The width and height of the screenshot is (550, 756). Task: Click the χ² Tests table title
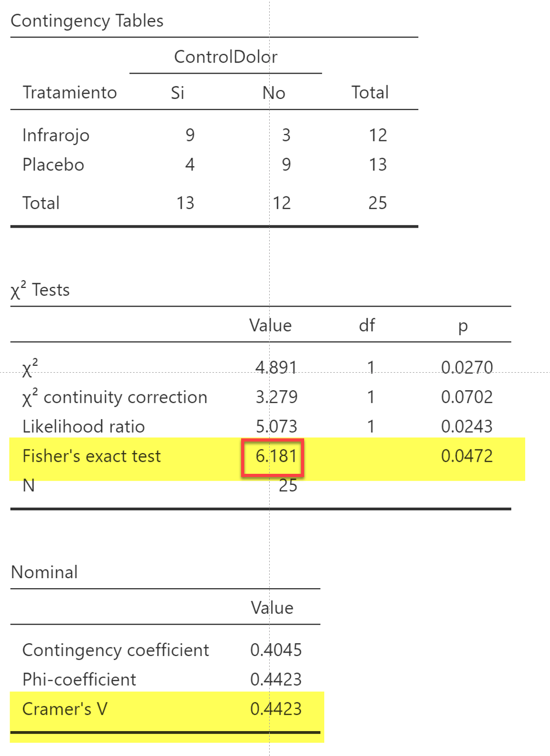[40, 290]
